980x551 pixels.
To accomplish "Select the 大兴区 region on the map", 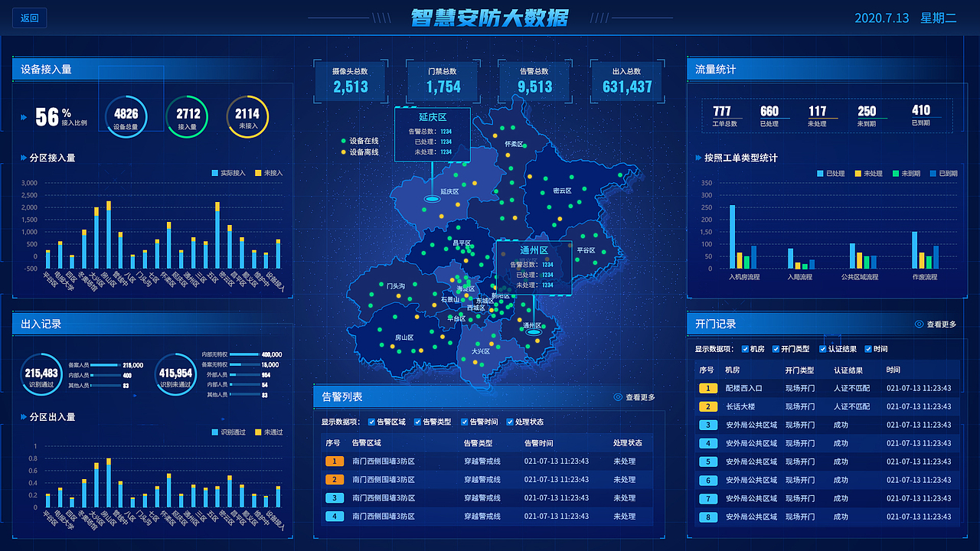I will [480, 352].
